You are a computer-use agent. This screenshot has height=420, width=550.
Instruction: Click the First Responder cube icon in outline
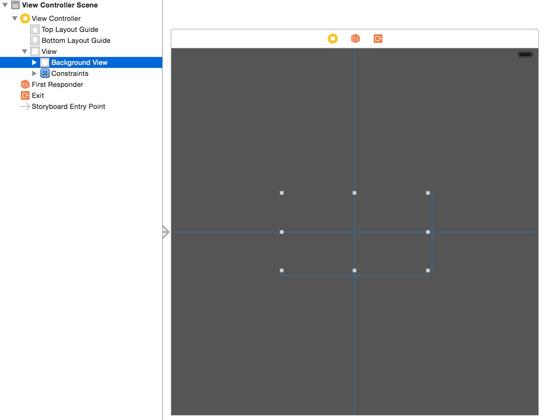pyautogui.click(x=25, y=85)
